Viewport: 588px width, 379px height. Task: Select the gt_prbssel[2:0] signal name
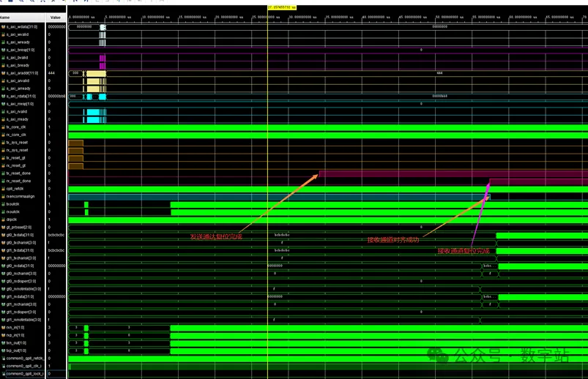(21, 227)
